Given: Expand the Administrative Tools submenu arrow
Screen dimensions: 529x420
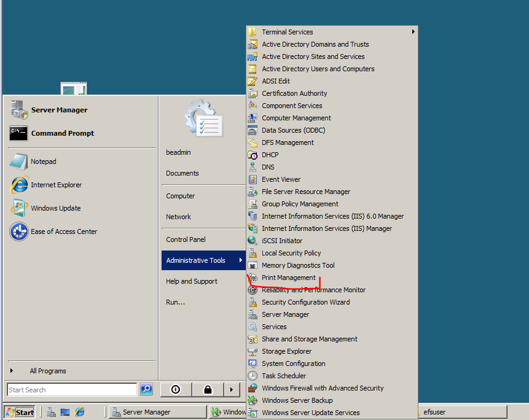Looking at the screenshot, I should (x=241, y=260).
